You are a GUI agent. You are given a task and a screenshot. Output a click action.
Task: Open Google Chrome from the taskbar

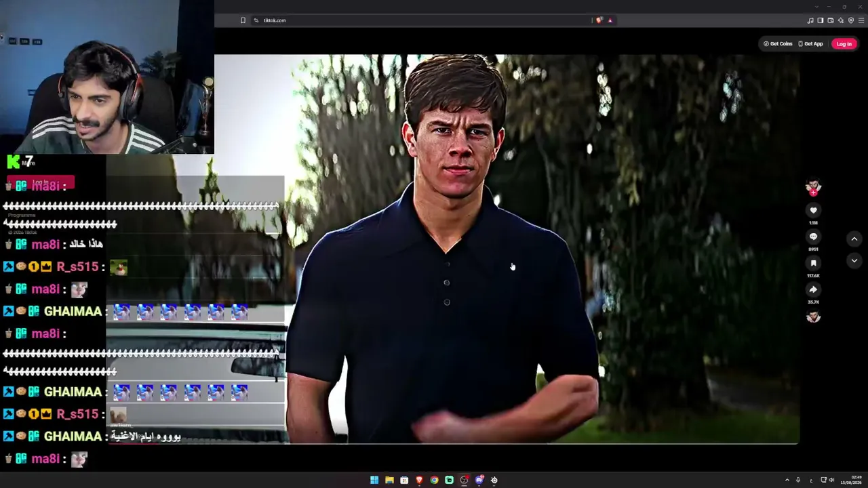[x=434, y=480]
